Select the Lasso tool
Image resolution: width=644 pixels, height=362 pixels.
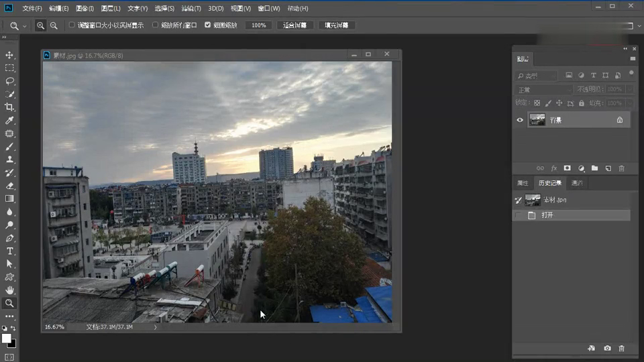(9, 81)
